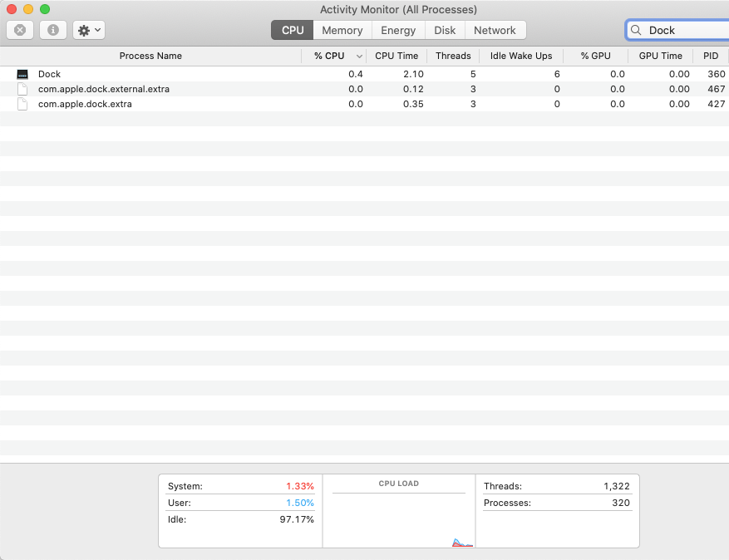Sort by Threads column header
Viewport: 729px width, 560px height.
(453, 56)
